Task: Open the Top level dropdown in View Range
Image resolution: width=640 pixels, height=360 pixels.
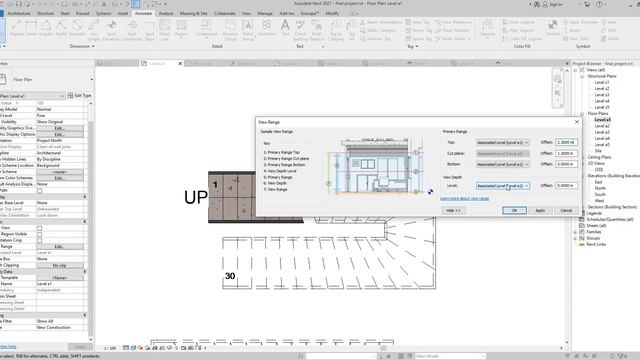Action: (503, 142)
